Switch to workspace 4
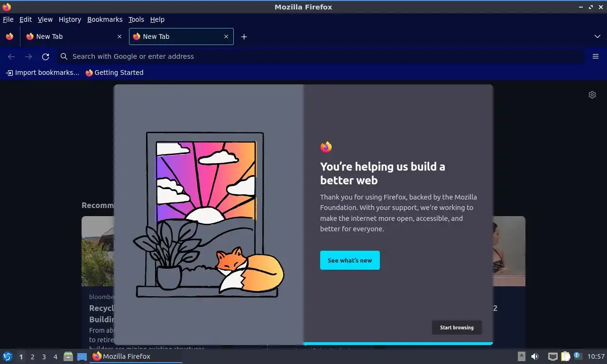The width and height of the screenshot is (607, 364). click(x=55, y=357)
